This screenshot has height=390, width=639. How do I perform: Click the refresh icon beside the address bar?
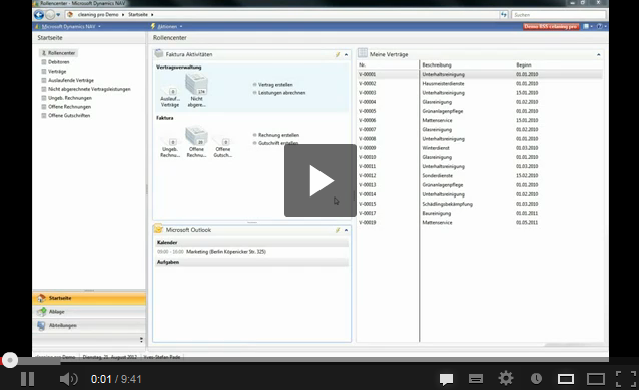tap(504, 15)
